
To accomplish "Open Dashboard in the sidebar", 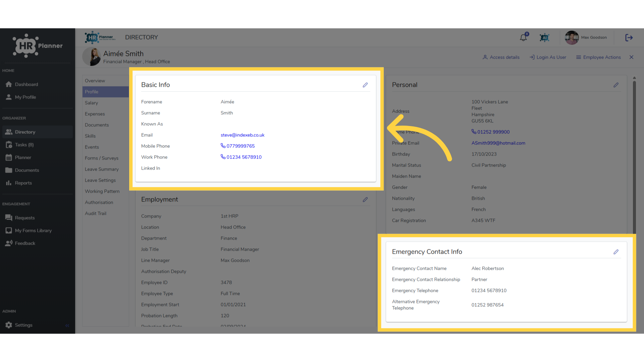I will 37,84.
